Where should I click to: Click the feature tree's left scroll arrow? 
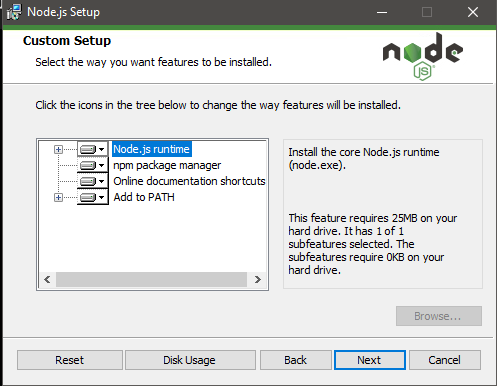point(47,279)
